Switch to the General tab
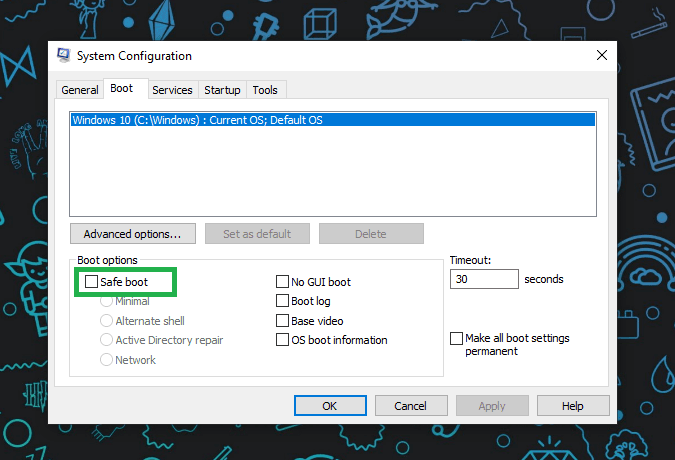 pos(80,90)
